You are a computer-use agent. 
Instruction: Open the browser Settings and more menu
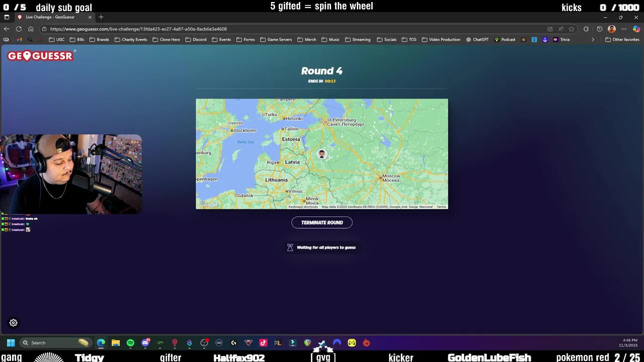point(624,29)
